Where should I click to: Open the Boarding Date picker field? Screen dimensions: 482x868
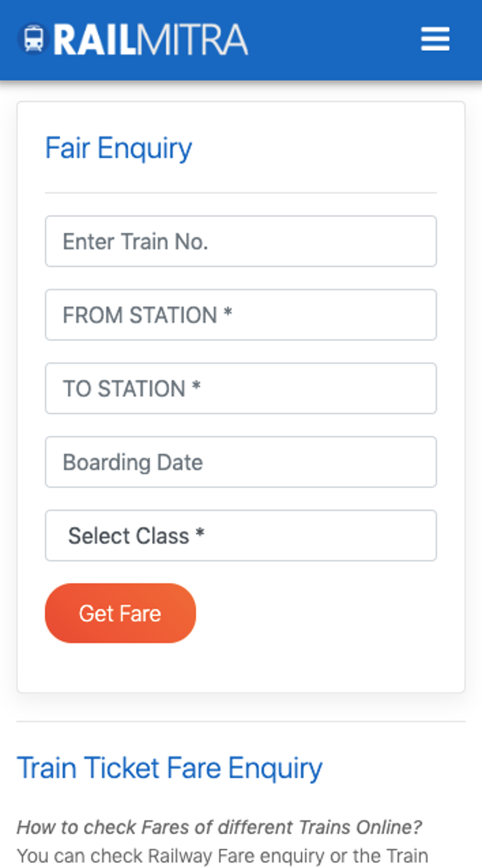(x=241, y=462)
